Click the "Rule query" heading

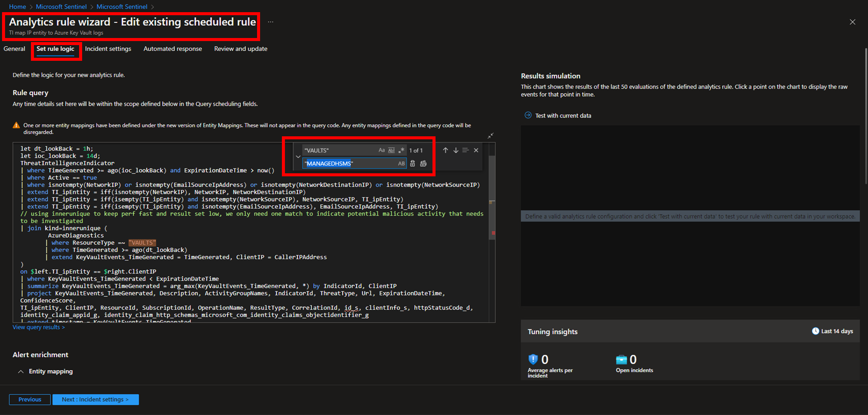[x=30, y=93]
